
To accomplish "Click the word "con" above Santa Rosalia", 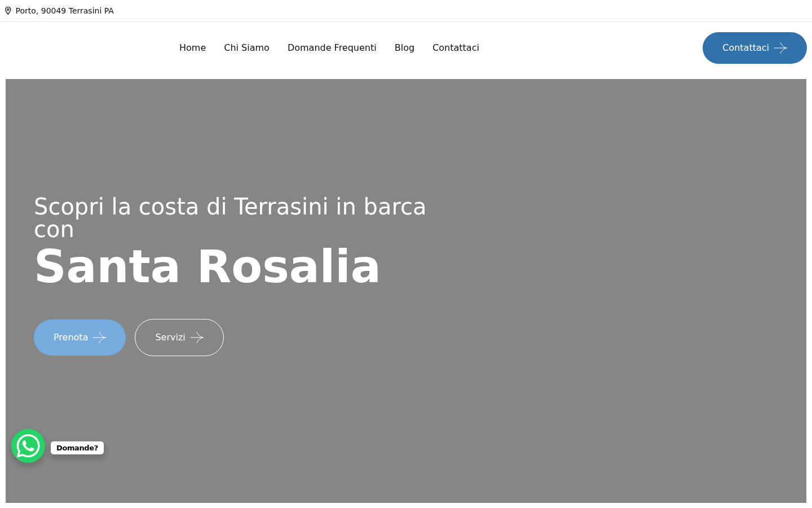I will [x=54, y=230].
